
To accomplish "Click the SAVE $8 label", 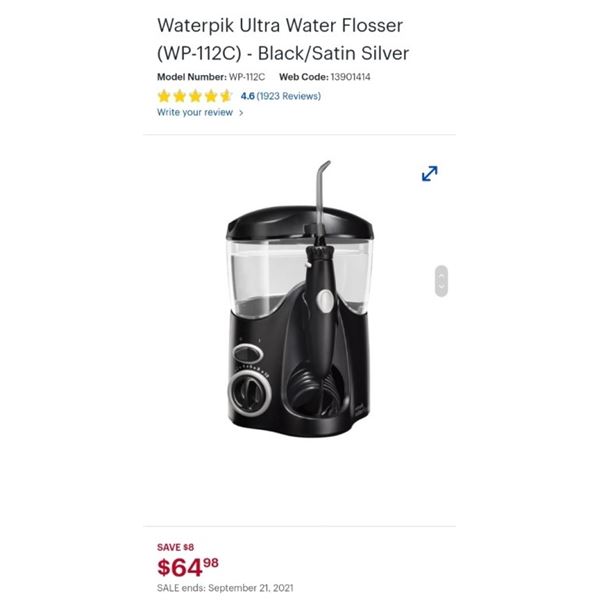I will (x=175, y=547).
